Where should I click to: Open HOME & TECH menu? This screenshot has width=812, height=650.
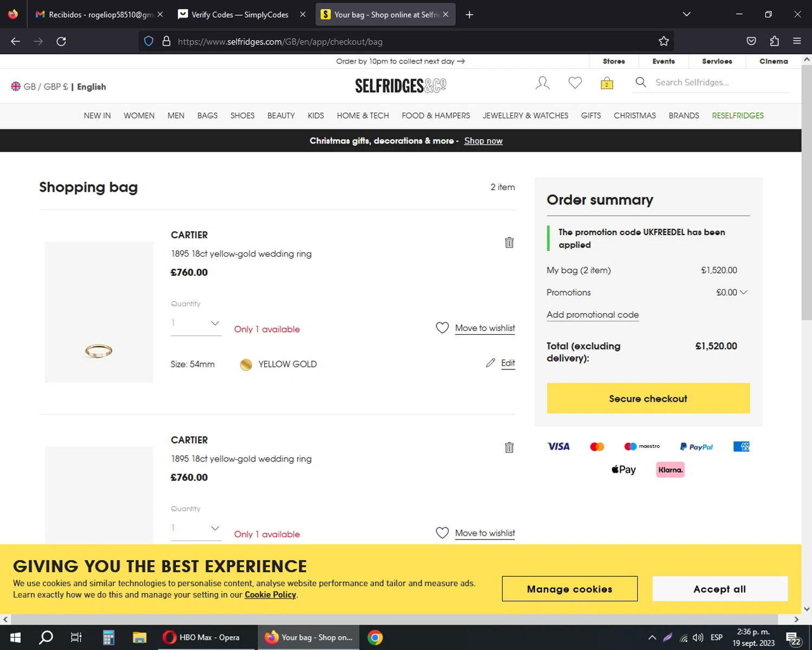pos(363,115)
